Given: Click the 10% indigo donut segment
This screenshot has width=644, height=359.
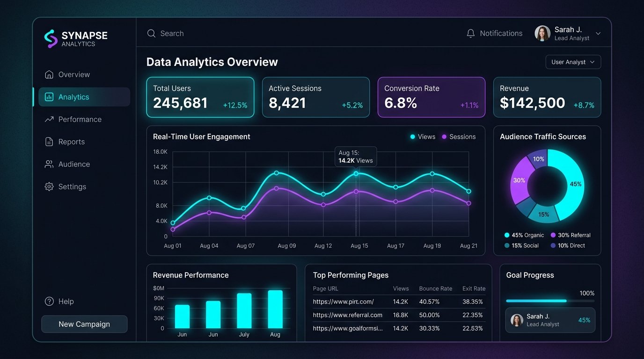Looking at the screenshot, I should point(538,159).
